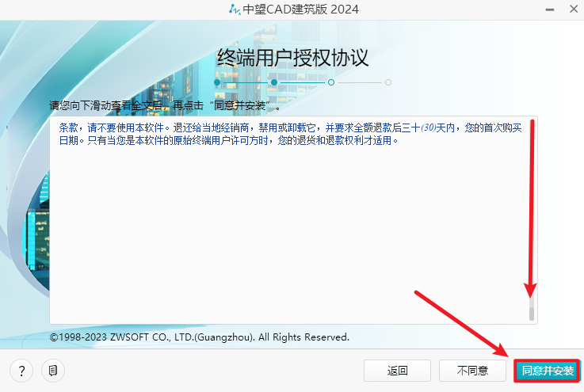Click the ZWCAD logo in title bar
This screenshot has height=392, width=584.
(235, 10)
